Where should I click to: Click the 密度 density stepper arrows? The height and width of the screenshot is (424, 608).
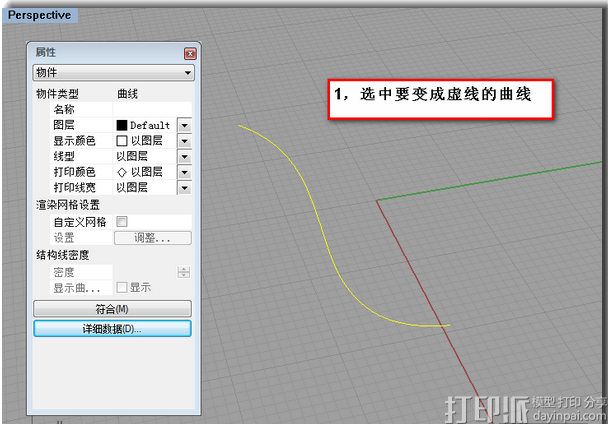point(183,272)
